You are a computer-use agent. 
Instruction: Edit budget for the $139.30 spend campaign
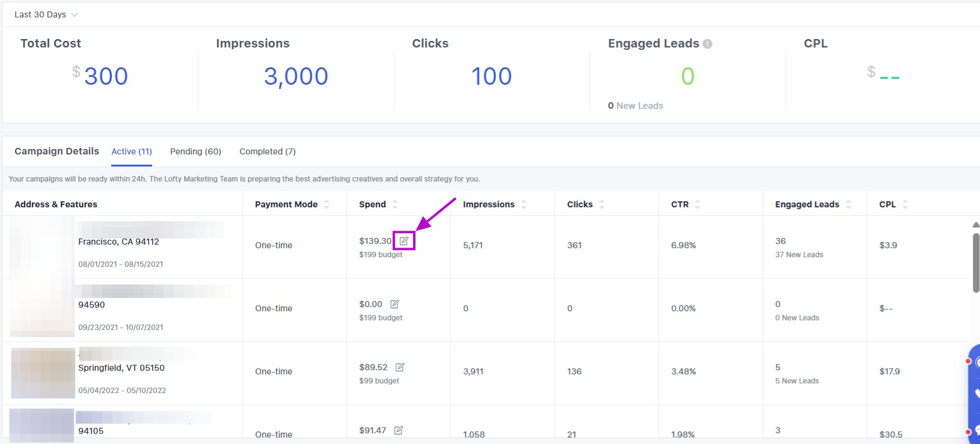click(404, 241)
